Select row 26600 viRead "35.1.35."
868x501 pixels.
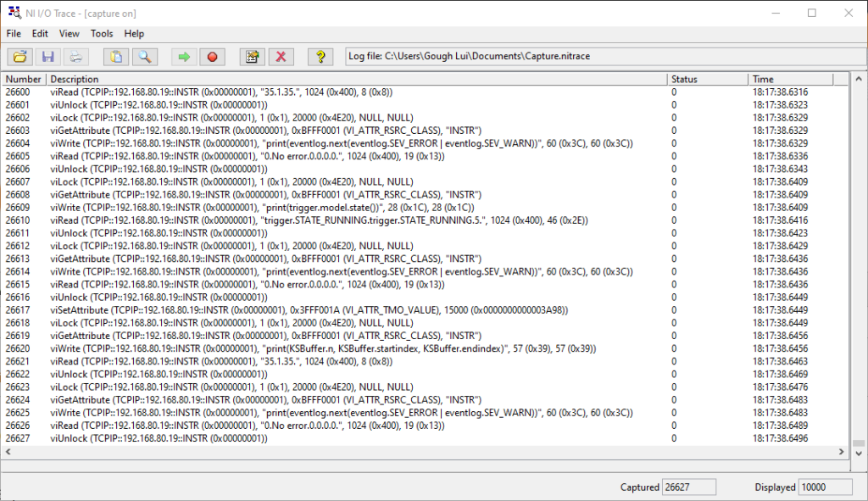[x=426, y=92]
